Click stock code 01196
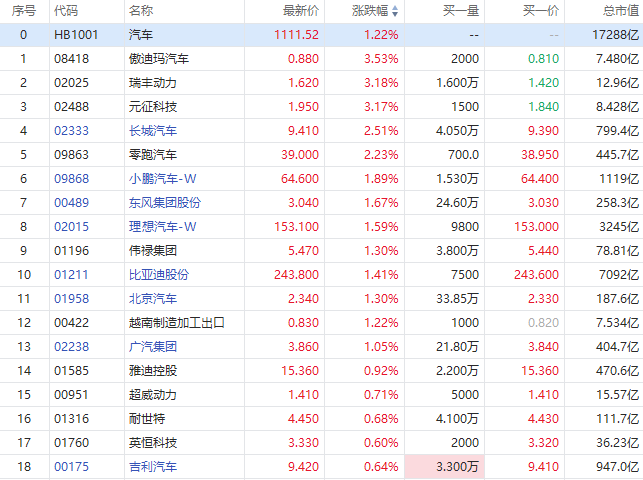Image resolution: width=643 pixels, height=480 pixels. pyautogui.click(x=71, y=250)
